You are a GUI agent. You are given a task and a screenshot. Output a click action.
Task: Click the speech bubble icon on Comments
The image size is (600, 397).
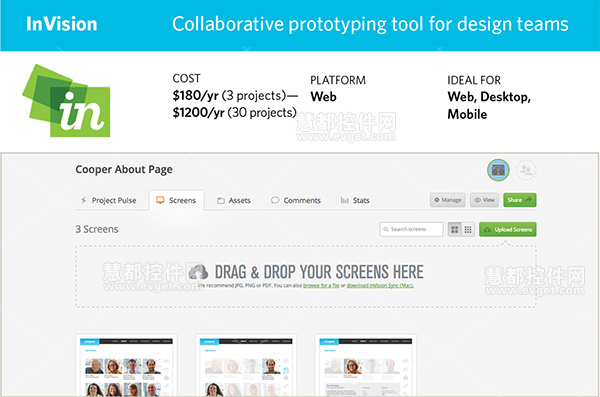pos(275,200)
